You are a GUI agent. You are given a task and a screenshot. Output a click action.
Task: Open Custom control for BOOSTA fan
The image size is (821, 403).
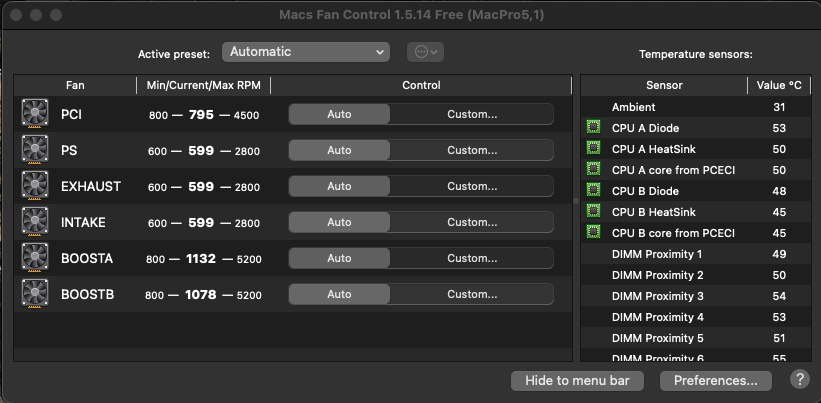point(472,258)
